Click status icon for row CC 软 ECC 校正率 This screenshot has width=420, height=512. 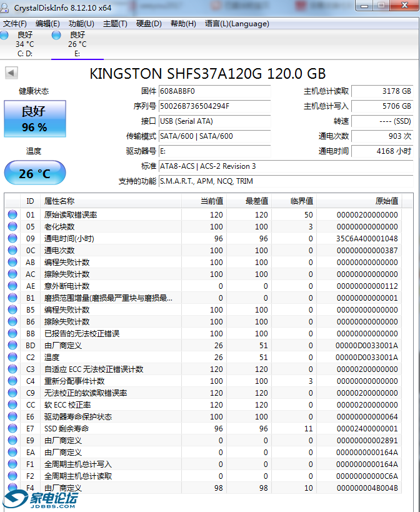(12, 404)
